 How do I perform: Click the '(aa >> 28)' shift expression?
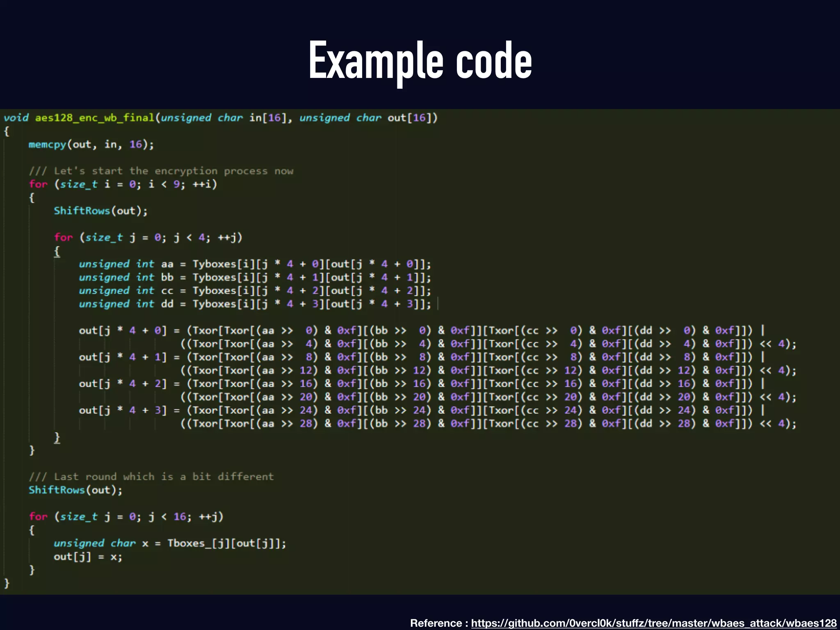click(x=287, y=423)
